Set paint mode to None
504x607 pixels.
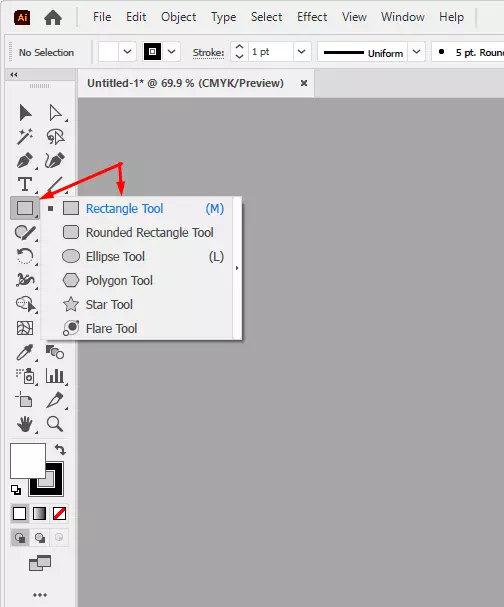59,514
